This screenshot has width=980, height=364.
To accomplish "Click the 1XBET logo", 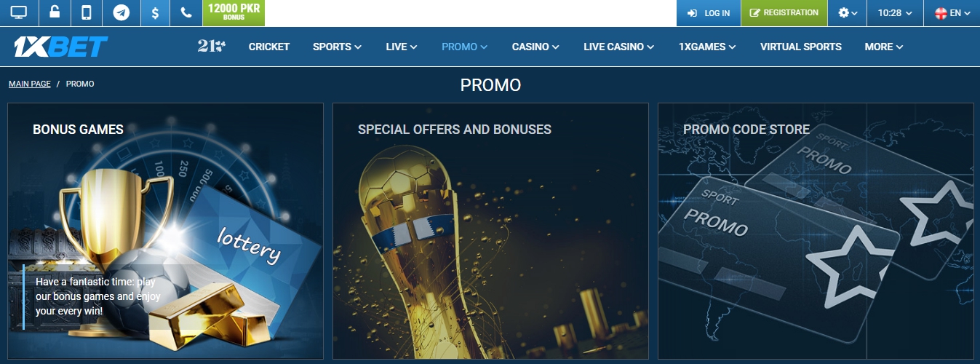I will [x=61, y=47].
